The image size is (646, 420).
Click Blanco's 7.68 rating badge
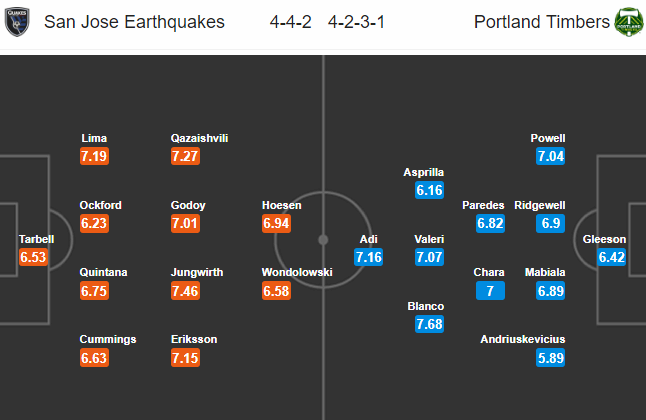click(x=427, y=324)
